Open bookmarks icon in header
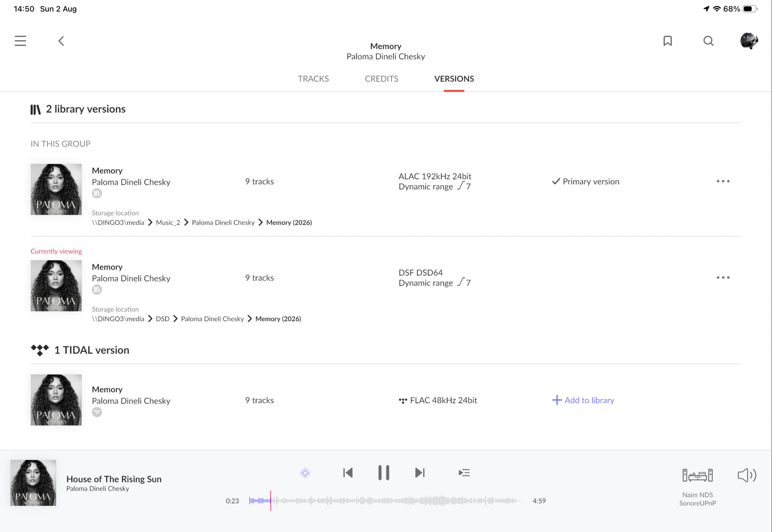This screenshot has width=772, height=532. click(667, 41)
